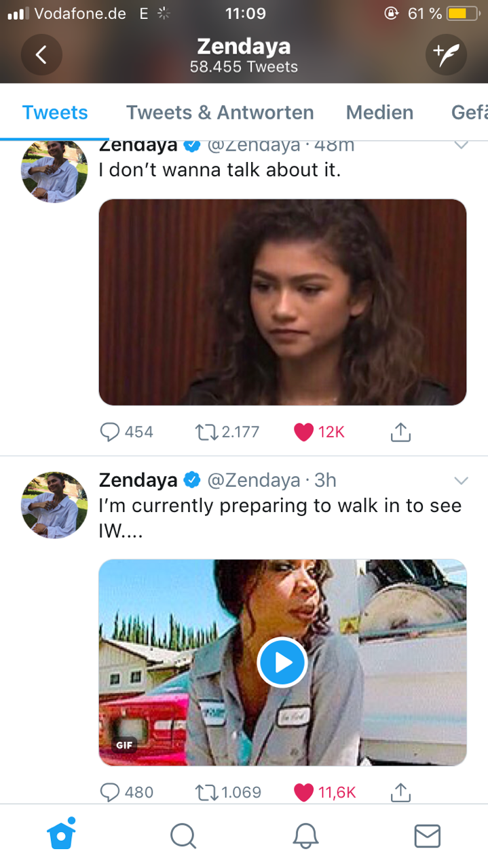Share the "I don't wanna talk" tweet
Screen dimensions: 488x868
(400, 432)
